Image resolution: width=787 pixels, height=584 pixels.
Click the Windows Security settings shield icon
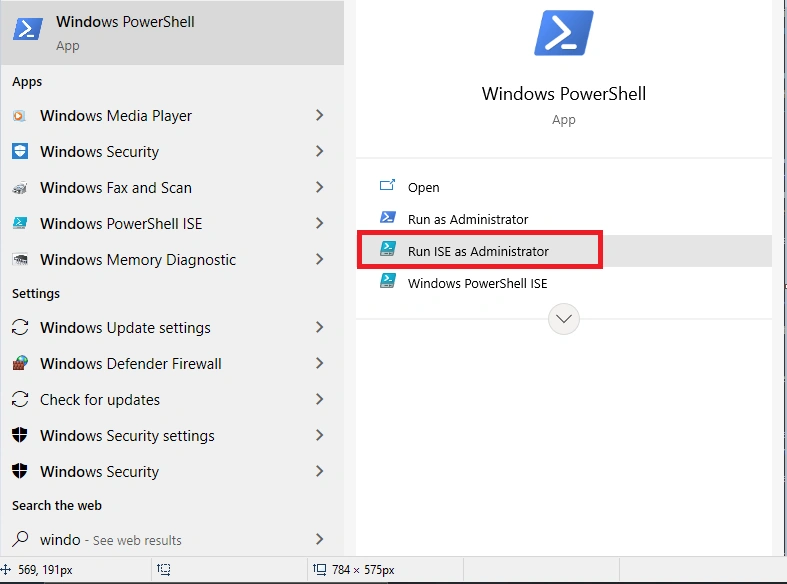pos(20,435)
